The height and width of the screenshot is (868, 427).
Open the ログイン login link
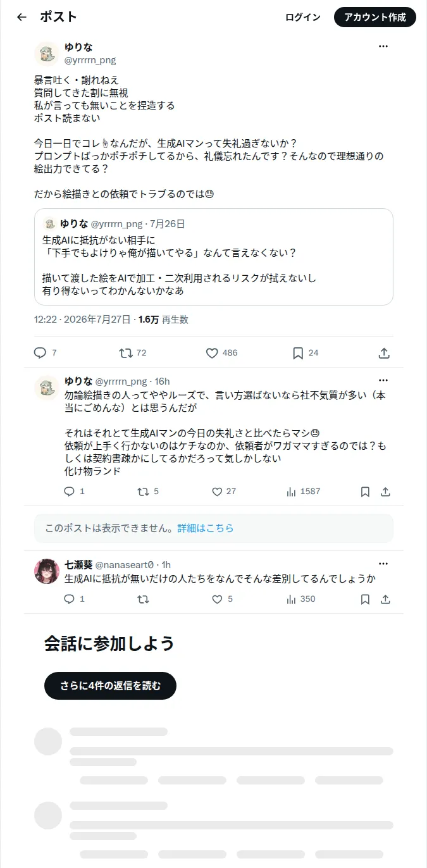303,17
